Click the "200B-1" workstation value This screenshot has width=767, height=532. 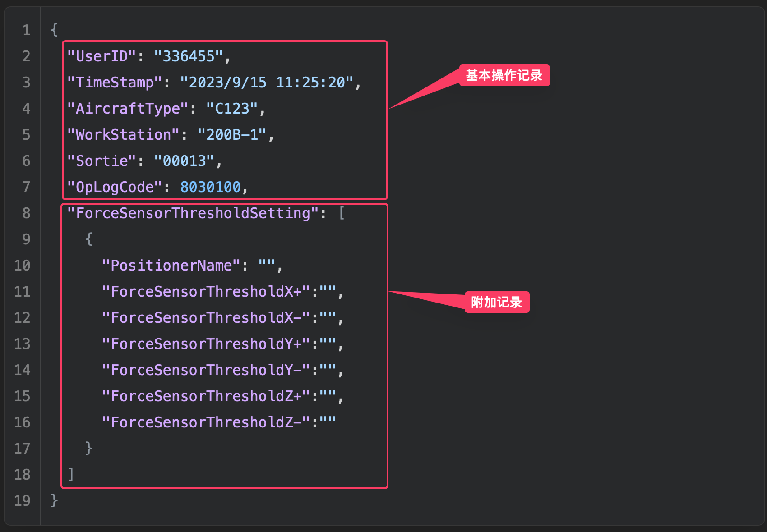[232, 135]
